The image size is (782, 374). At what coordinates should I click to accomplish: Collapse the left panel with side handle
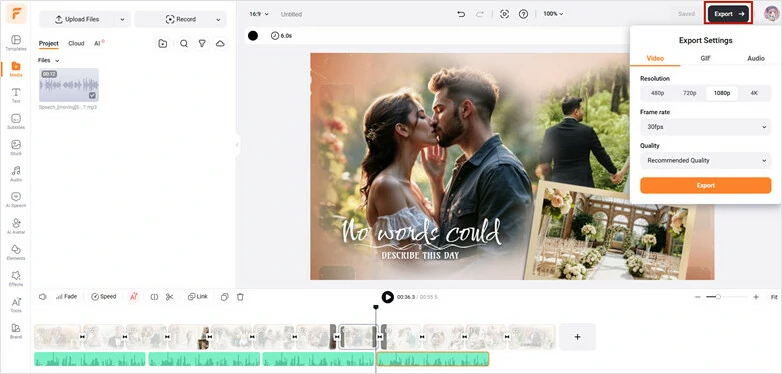coord(237,146)
